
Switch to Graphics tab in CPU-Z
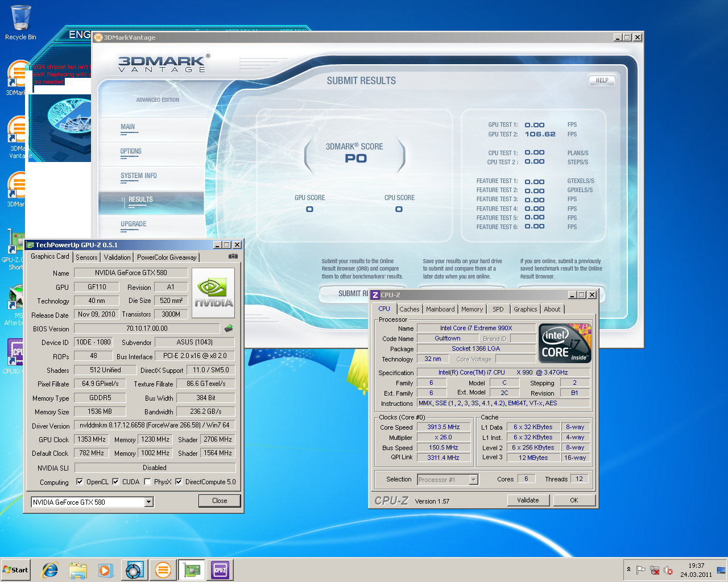pos(525,309)
